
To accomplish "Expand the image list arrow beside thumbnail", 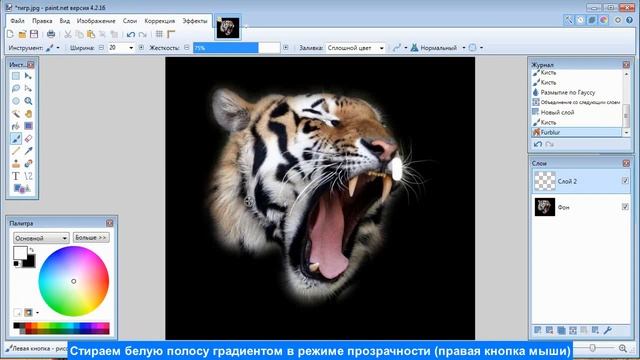I will click(246, 27).
